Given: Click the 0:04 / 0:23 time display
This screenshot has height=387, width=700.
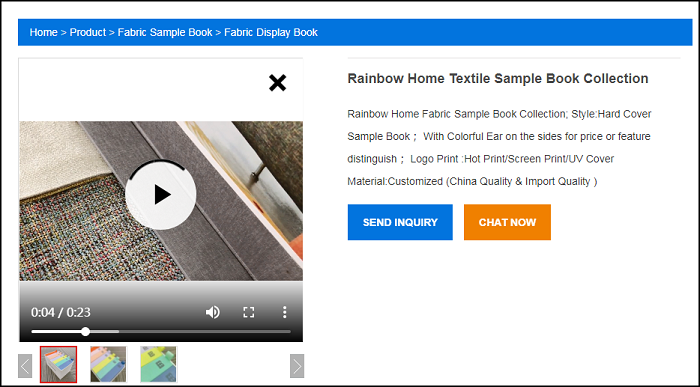Looking at the screenshot, I should 61,312.
